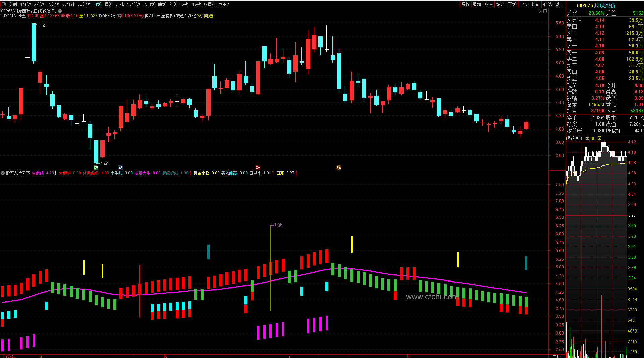The width and height of the screenshot is (644, 358).
Task: Click the 统计 statistics button
Action: (x=500, y=4)
